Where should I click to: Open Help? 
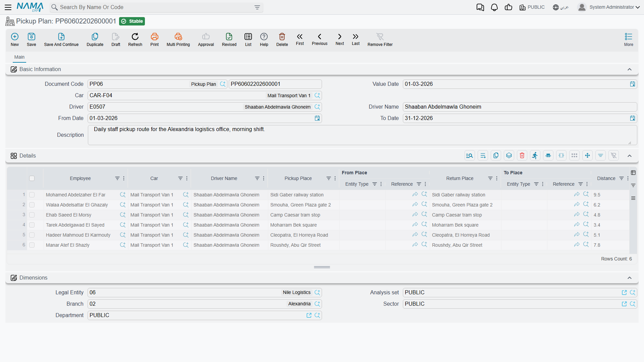click(x=264, y=39)
